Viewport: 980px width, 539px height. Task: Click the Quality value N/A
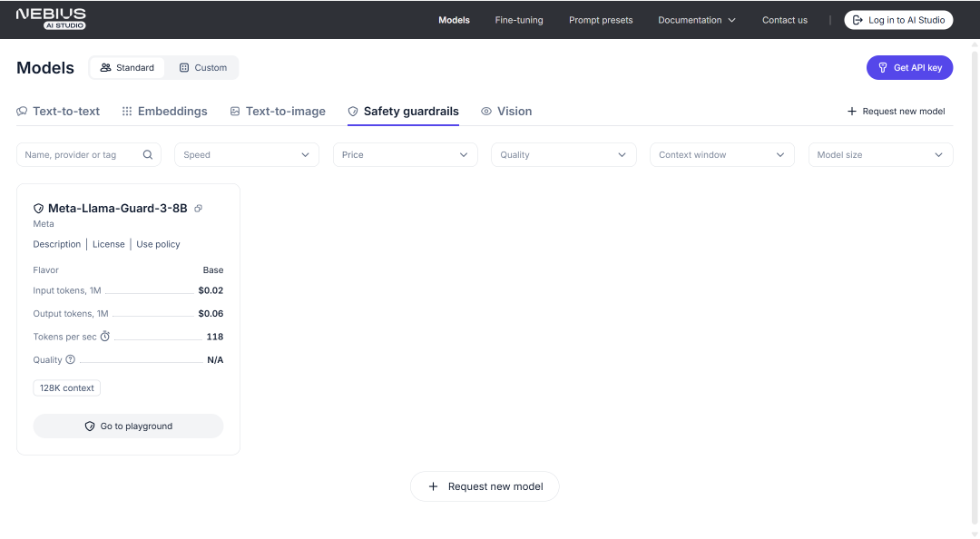pos(215,359)
